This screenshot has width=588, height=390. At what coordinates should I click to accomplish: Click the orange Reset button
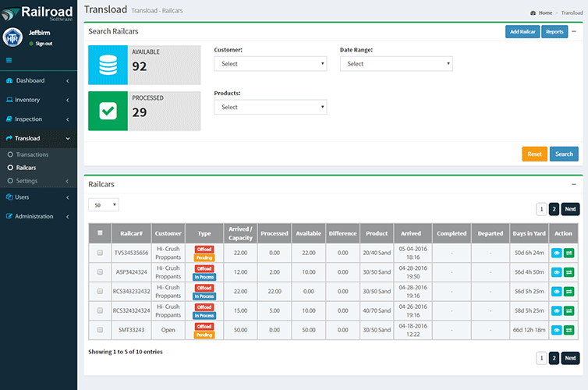click(534, 154)
